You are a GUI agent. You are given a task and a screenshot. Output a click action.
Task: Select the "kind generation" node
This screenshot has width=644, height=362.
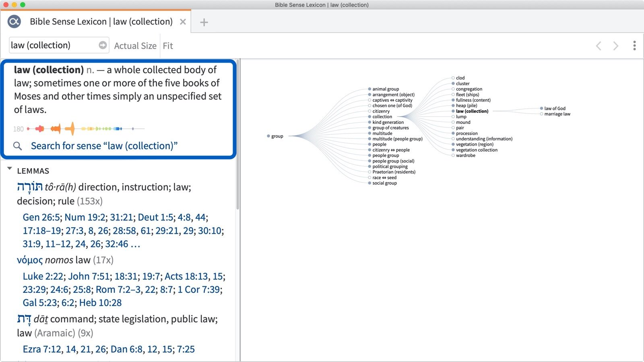[x=386, y=122]
